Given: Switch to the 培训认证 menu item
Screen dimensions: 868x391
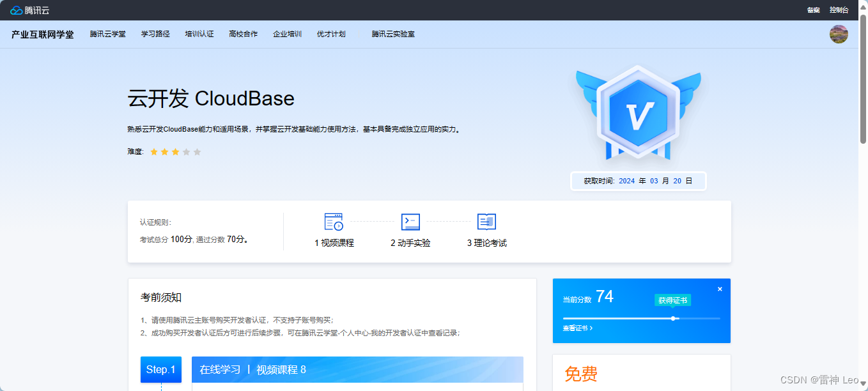Looking at the screenshot, I should 199,34.
